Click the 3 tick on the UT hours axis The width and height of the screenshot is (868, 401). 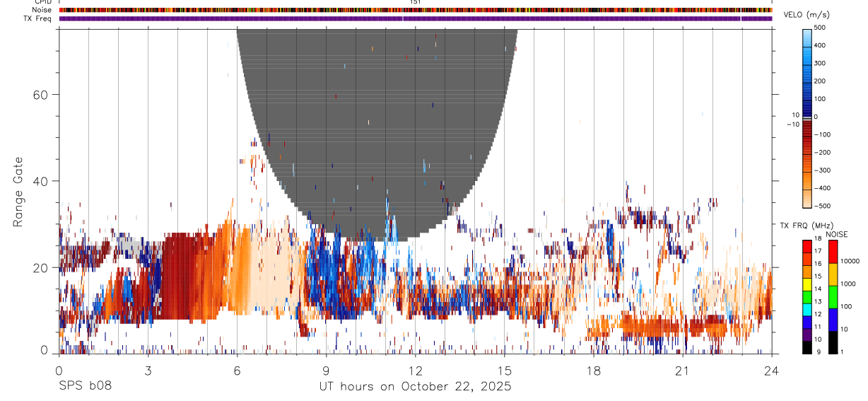tap(148, 371)
